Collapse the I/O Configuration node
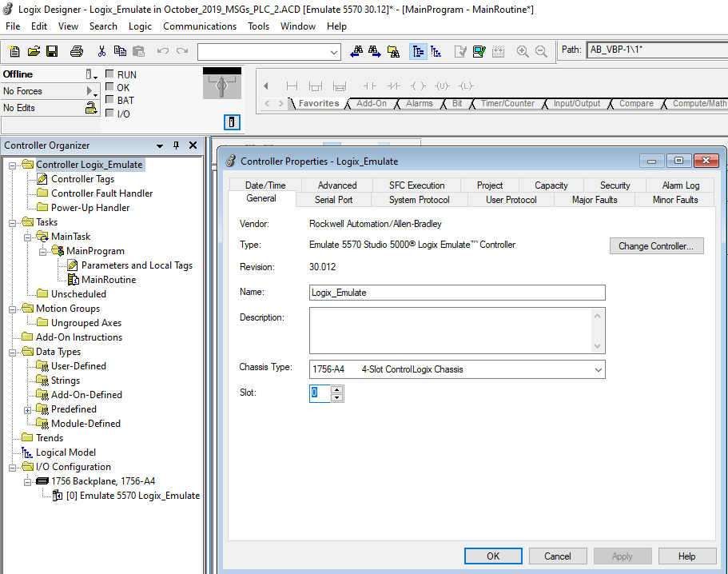Image resolution: width=728 pixels, height=574 pixels. (13, 468)
